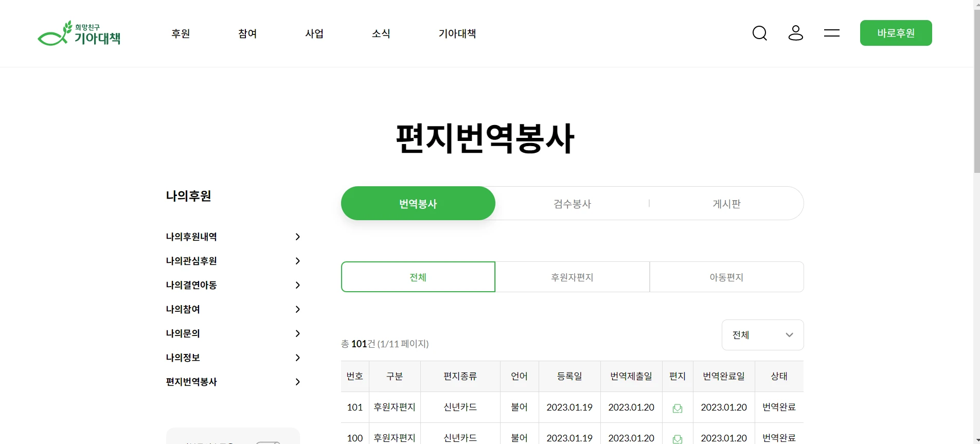Click the 바로후원 green button
Viewport: 980px width, 444px height.
[896, 33]
